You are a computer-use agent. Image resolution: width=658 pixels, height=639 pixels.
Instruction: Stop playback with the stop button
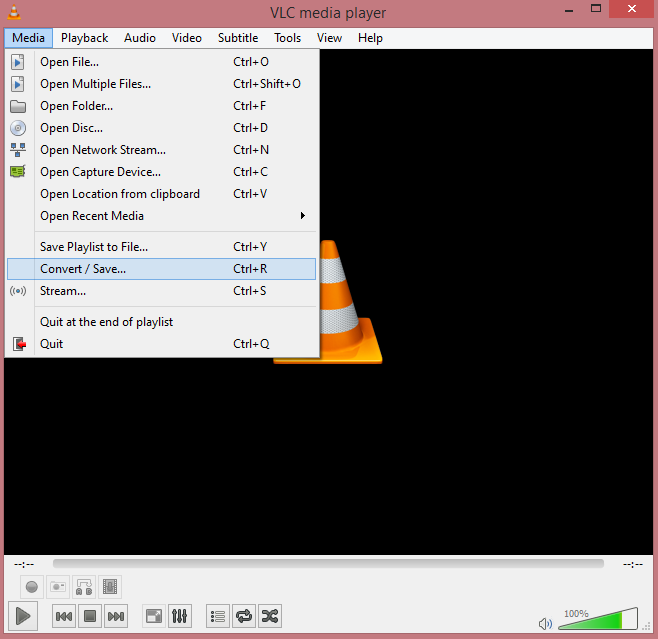pyautogui.click(x=89, y=616)
